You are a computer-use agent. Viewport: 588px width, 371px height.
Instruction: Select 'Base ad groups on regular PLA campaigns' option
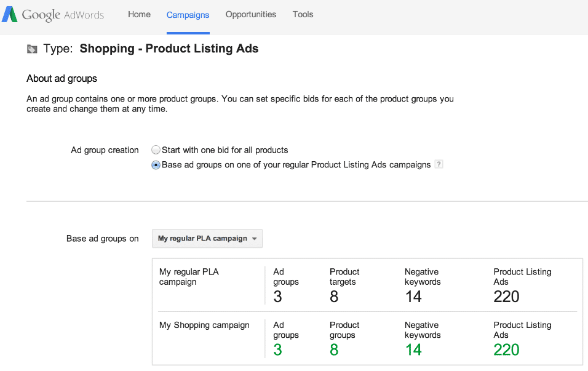[x=156, y=165]
